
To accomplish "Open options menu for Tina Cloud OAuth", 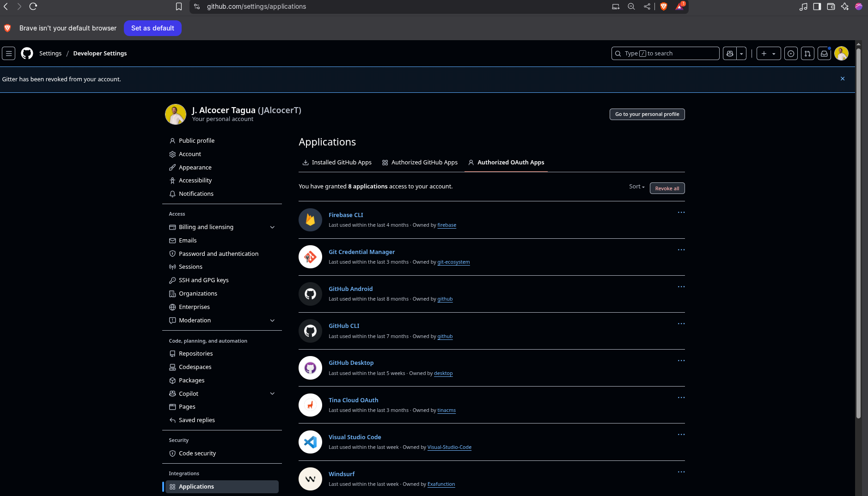I will coord(681,398).
